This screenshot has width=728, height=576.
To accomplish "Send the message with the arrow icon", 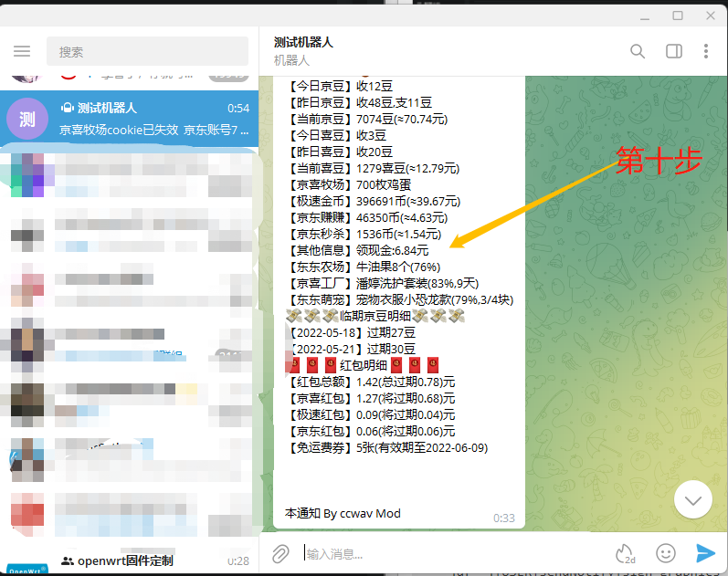I will click(705, 553).
